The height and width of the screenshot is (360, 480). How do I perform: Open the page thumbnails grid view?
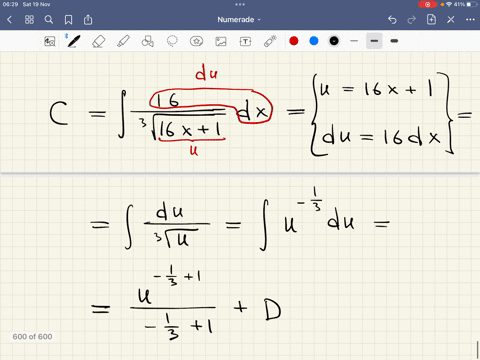coord(29,20)
